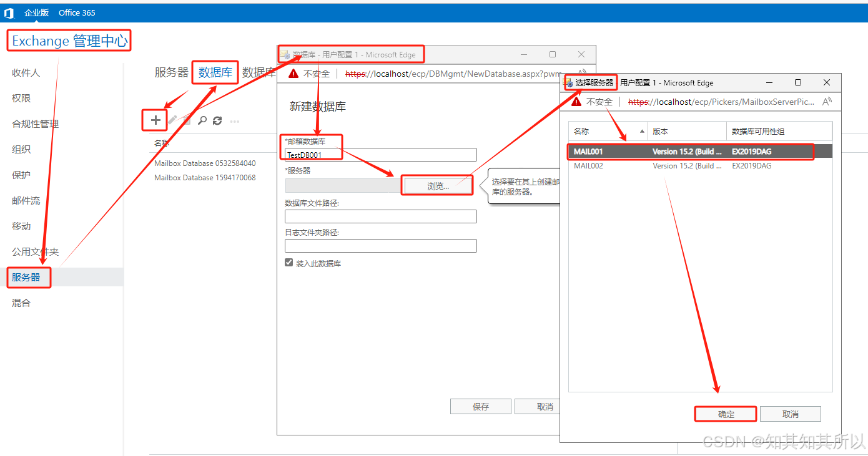Image resolution: width=868 pixels, height=456 pixels.
Task: Click the Exchange 管理中心 title link
Action: pos(69,41)
